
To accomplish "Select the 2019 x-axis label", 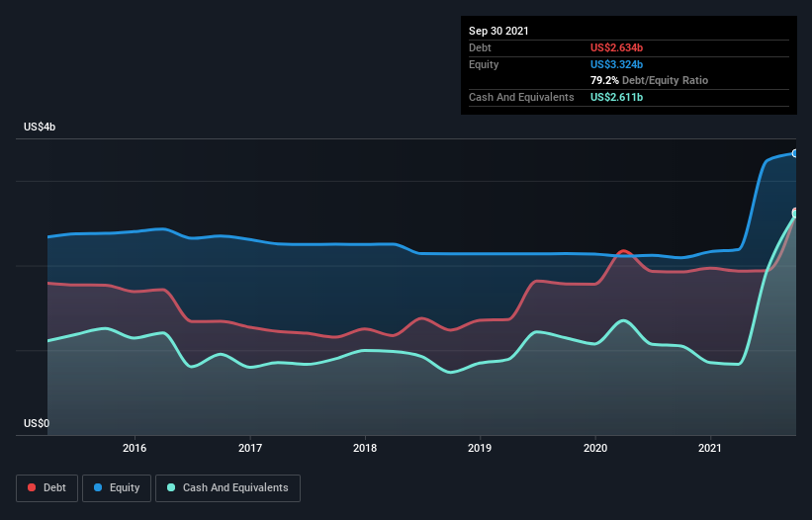I will 480,448.
